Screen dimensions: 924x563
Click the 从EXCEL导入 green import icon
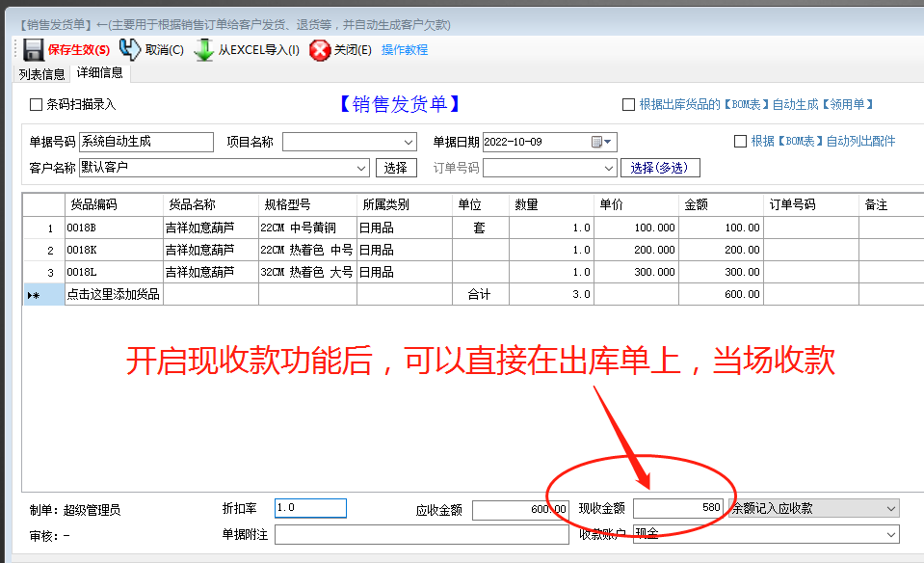(x=205, y=49)
